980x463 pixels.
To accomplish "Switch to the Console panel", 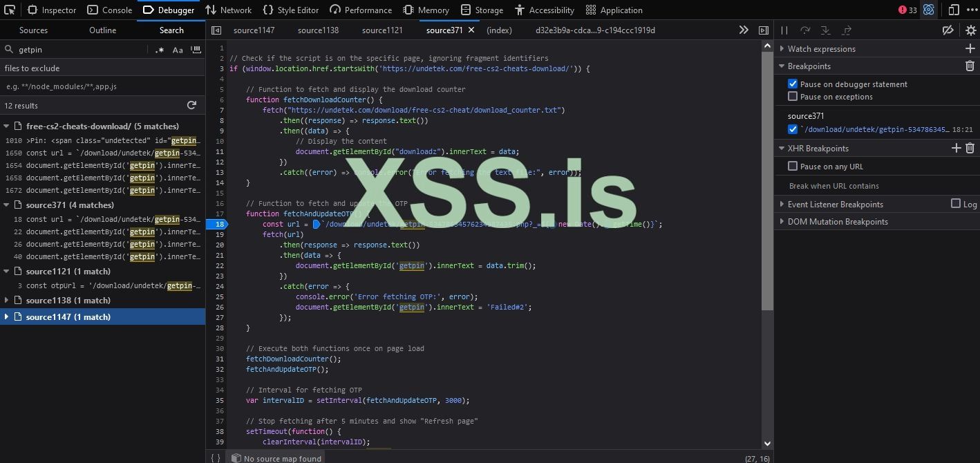I will click(x=110, y=10).
